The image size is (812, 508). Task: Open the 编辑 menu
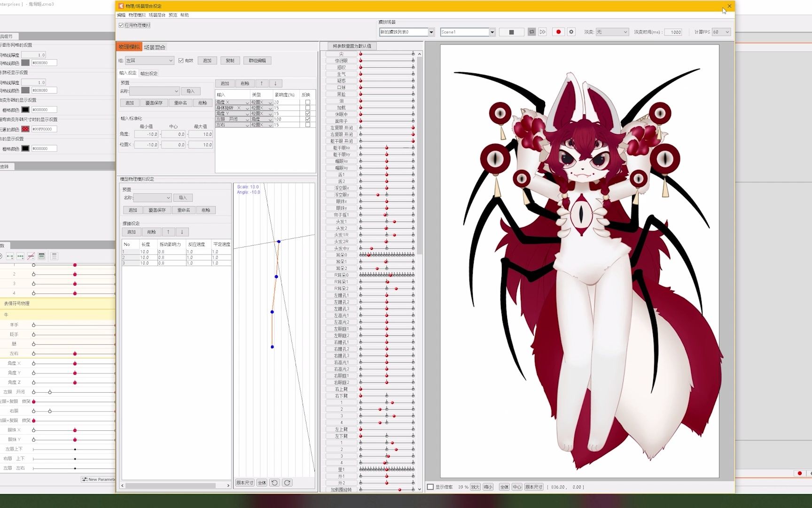point(121,15)
